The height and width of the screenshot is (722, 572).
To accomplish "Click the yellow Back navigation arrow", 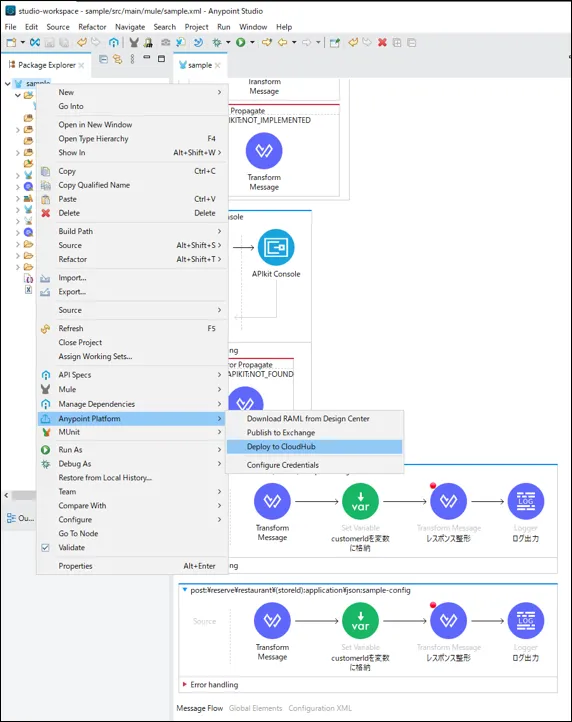I will 282,42.
